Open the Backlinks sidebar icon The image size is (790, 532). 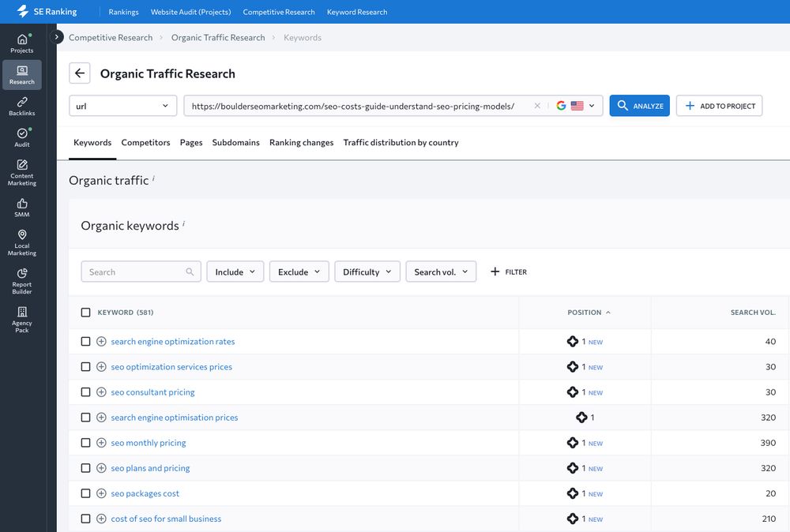[22, 106]
